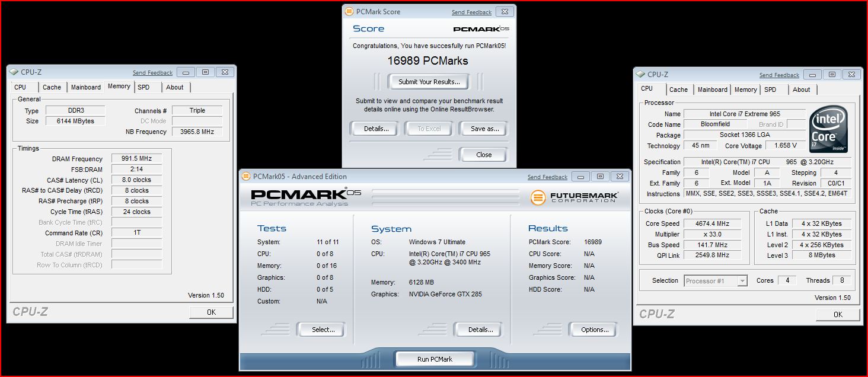Click OK in the CPU-Z CPU window
The width and height of the screenshot is (868, 377).
pyautogui.click(x=838, y=315)
